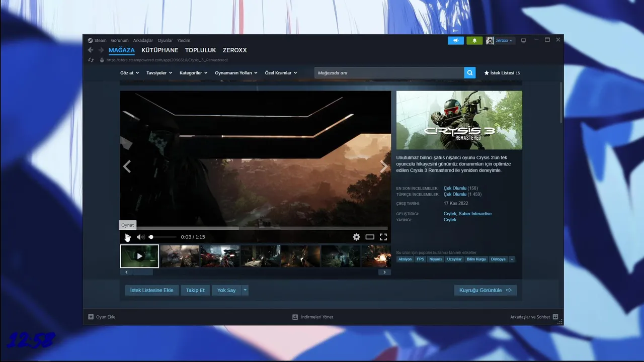
Task: Go back with the left navigation arrow
Action: (91, 50)
